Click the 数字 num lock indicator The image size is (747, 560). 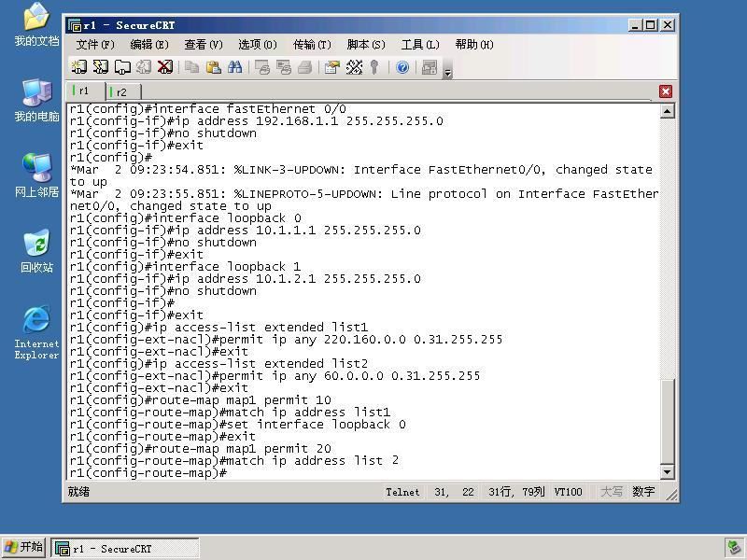[643, 492]
